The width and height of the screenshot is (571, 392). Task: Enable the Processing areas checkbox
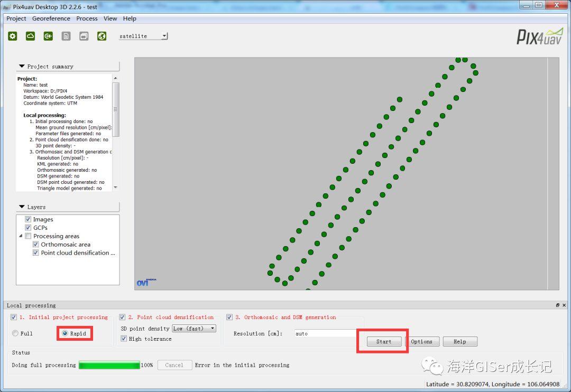(x=28, y=236)
